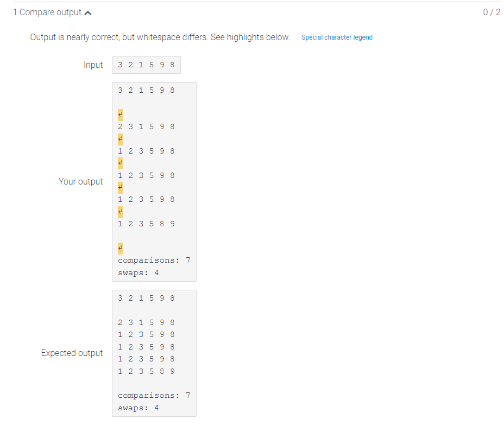
Task: Click the first line of Your output box
Action: click(146, 90)
